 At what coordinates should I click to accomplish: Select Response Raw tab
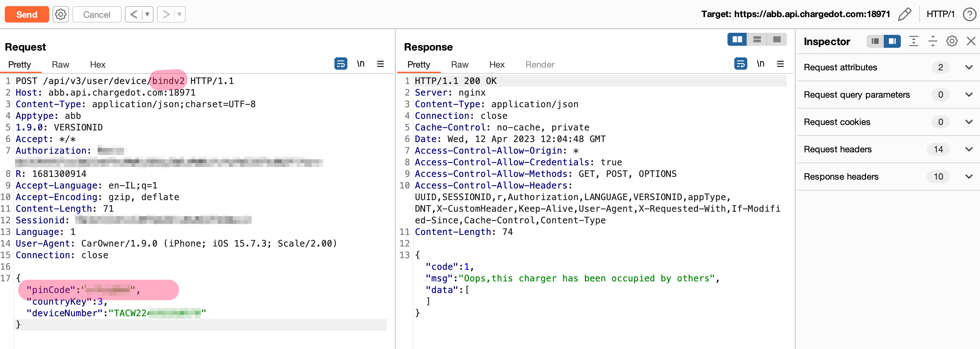[460, 65]
